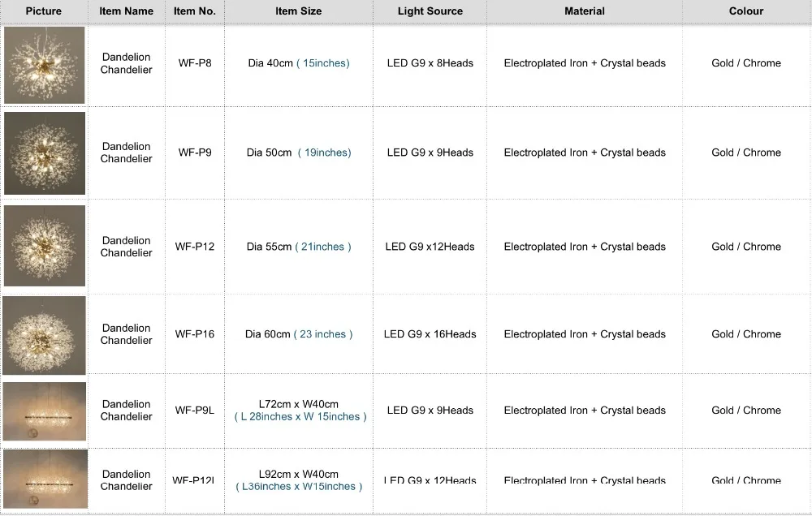The width and height of the screenshot is (812, 516).
Task: Click the Light Source column header
Action: point(430,11)
